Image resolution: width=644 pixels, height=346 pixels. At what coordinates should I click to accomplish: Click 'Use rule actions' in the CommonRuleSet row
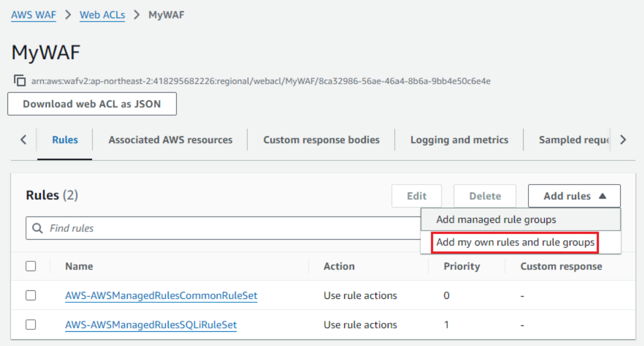pyautogui.click(x=360, y=296)
